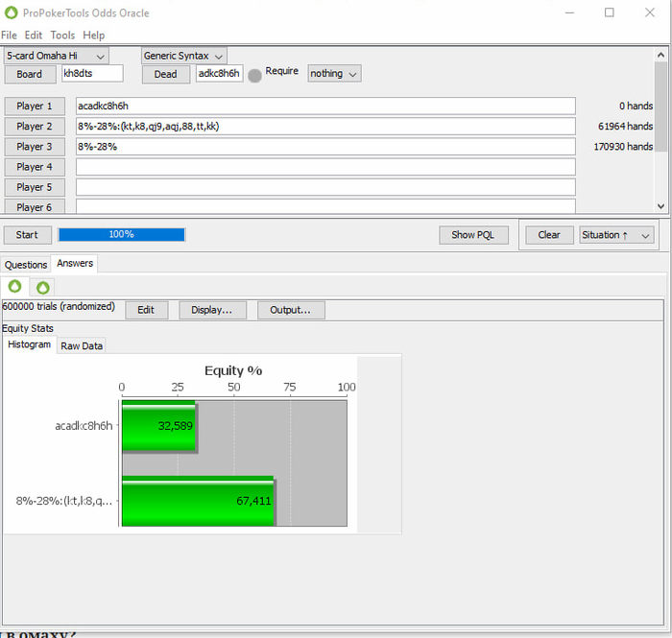
Task: Click the 'Require' label text
Action: tap(281, 71)
